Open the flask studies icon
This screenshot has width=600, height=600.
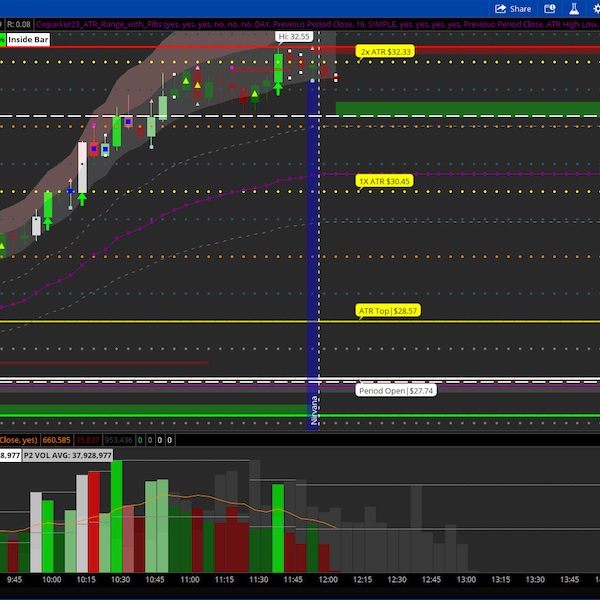click(574, 9)
